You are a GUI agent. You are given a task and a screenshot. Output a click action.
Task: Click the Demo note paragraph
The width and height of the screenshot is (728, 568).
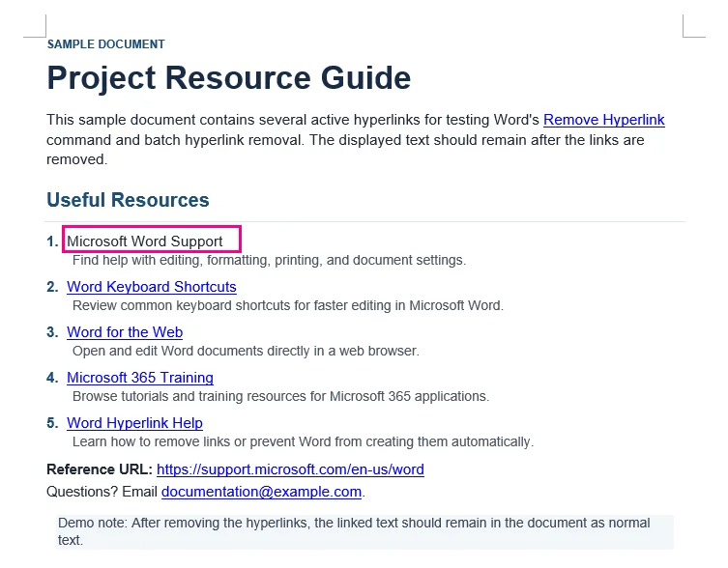364,532
